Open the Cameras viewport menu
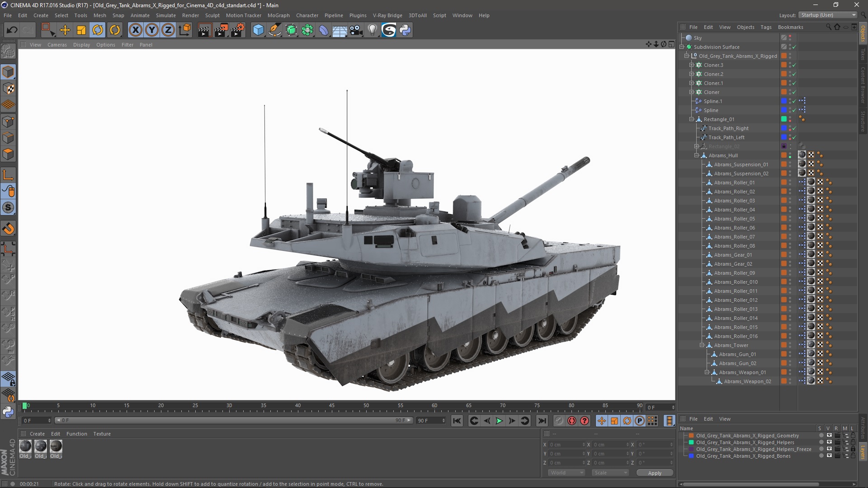 (x=57, y=45)
